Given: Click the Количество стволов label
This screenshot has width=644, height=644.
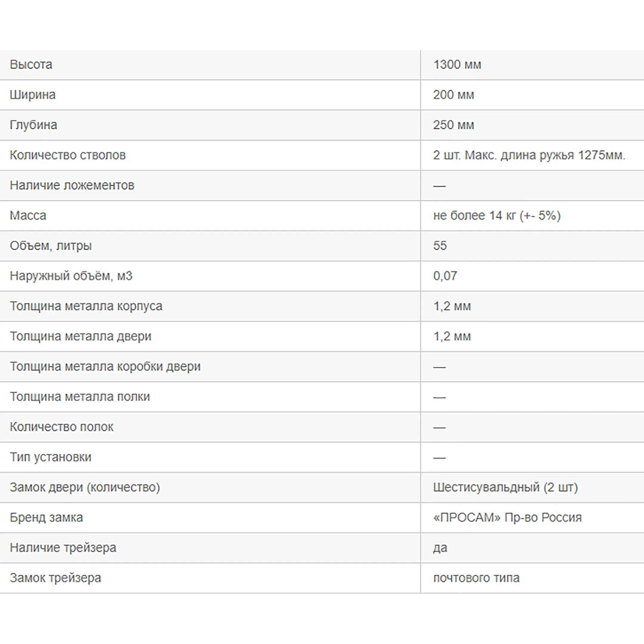Looking at the screenshot, I should pyautogui.click(x=68, y=155).
